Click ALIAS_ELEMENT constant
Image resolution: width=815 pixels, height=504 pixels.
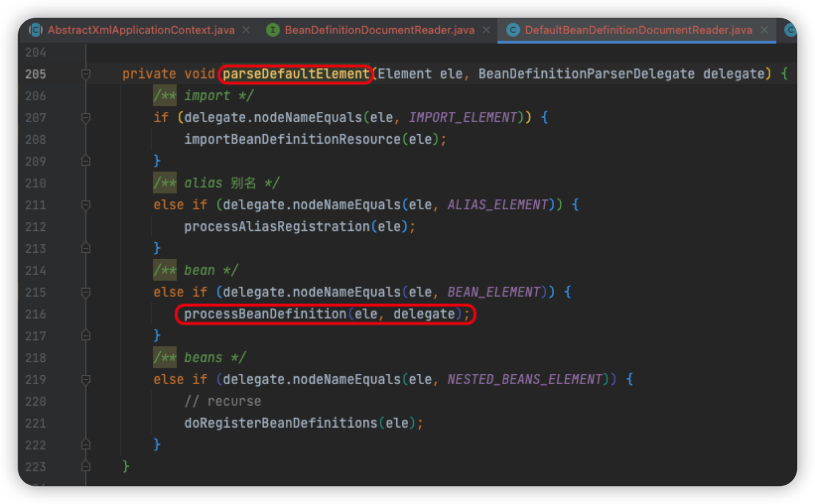(498, 205)
